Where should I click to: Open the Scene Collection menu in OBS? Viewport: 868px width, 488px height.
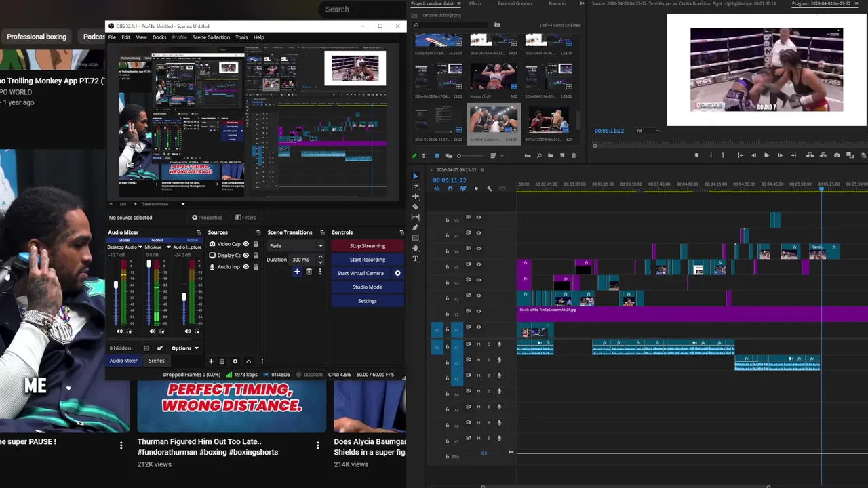211,37
